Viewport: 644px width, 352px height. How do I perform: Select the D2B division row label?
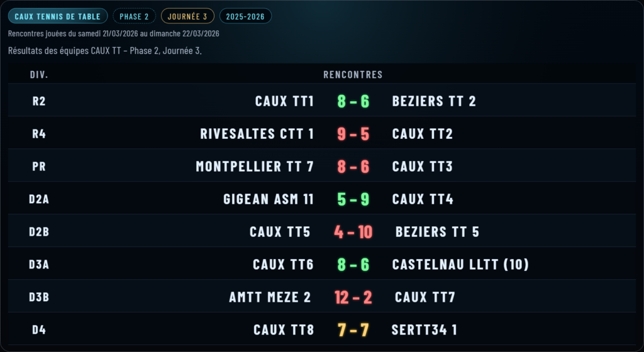[x=39, y=232]
